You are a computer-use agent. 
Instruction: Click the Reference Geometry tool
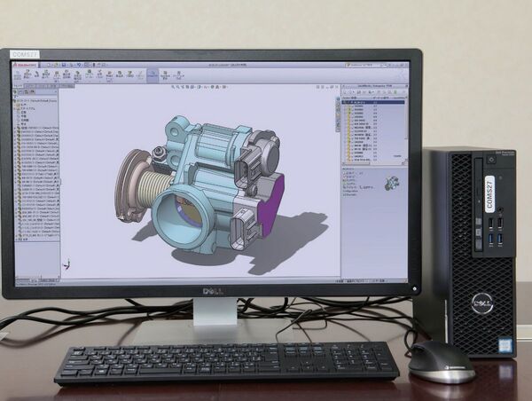(x=99, y=74)
